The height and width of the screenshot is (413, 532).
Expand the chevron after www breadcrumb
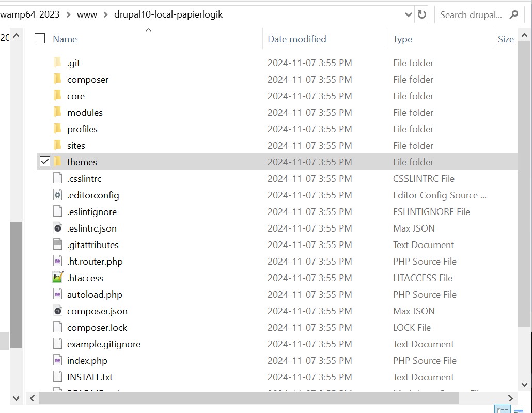point(105,15)
